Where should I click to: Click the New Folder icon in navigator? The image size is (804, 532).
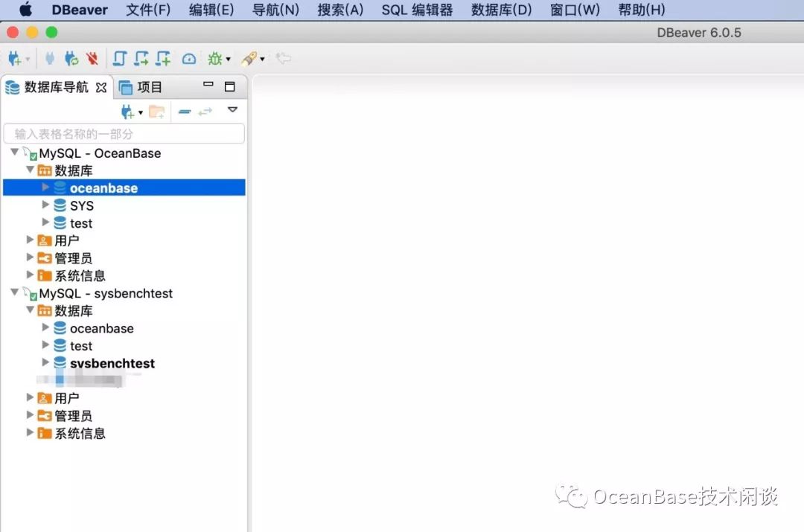[157, 111]
